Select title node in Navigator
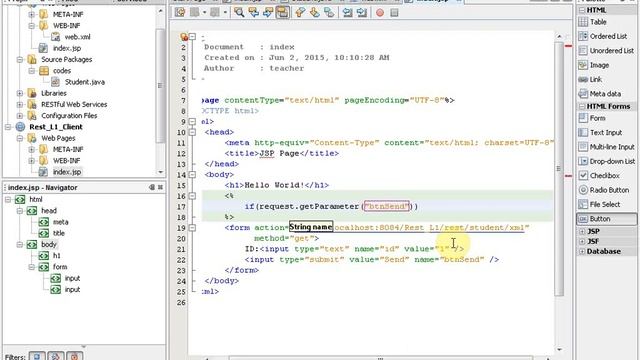Screen dimensions: 640x360 pyautogui.click(x=59, y=233)
